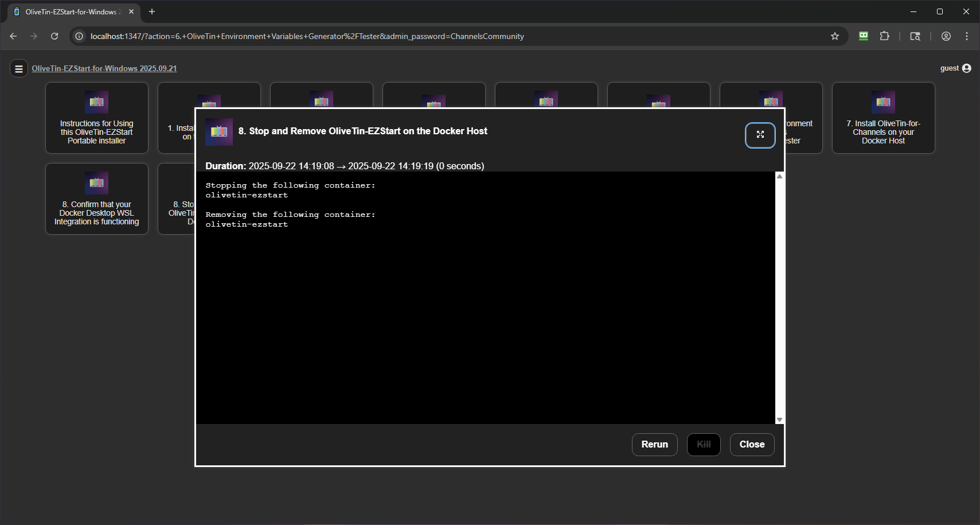Open the Chrome profile icon
Screen dimensions: 980x525
[946, 36]
